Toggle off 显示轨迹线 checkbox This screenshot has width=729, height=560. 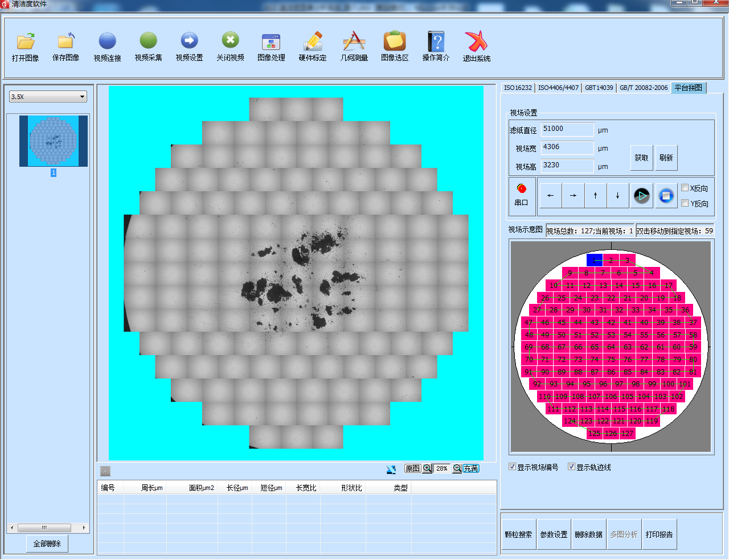pos(572,467)
